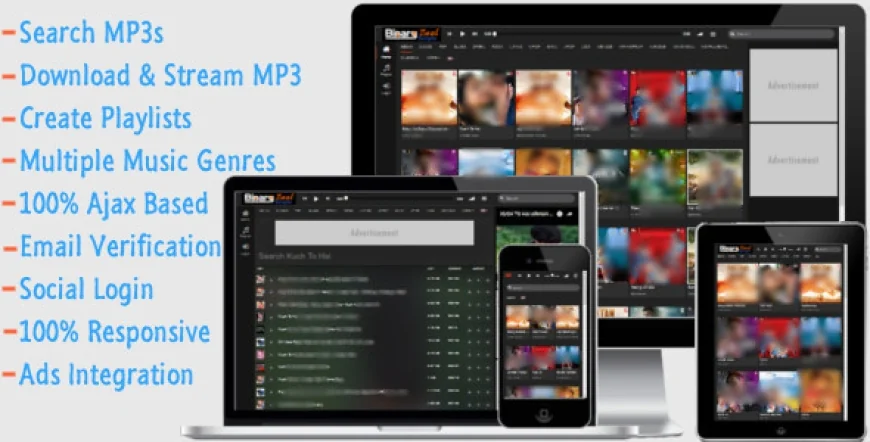Click the Login sidebar icon on the laptop

245,249
